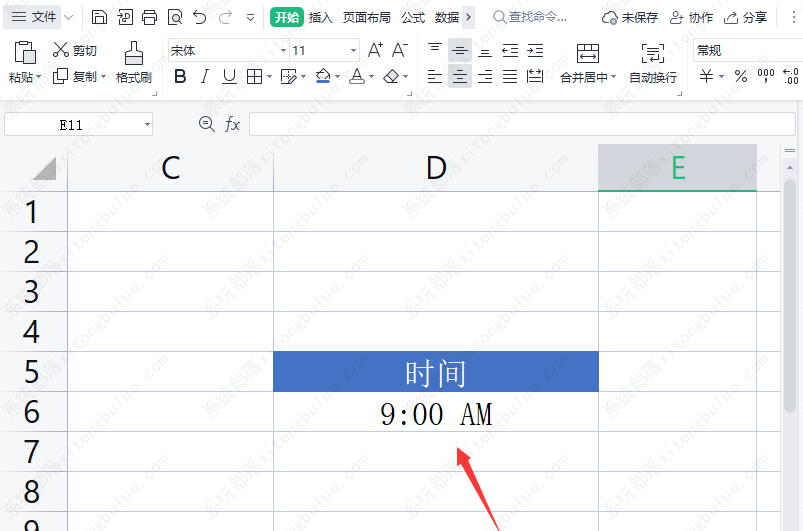Image resolution: width=803 pixels, height=531 pixels.
Task: Click the 分享 button
Action: click(x=745, y=17)
